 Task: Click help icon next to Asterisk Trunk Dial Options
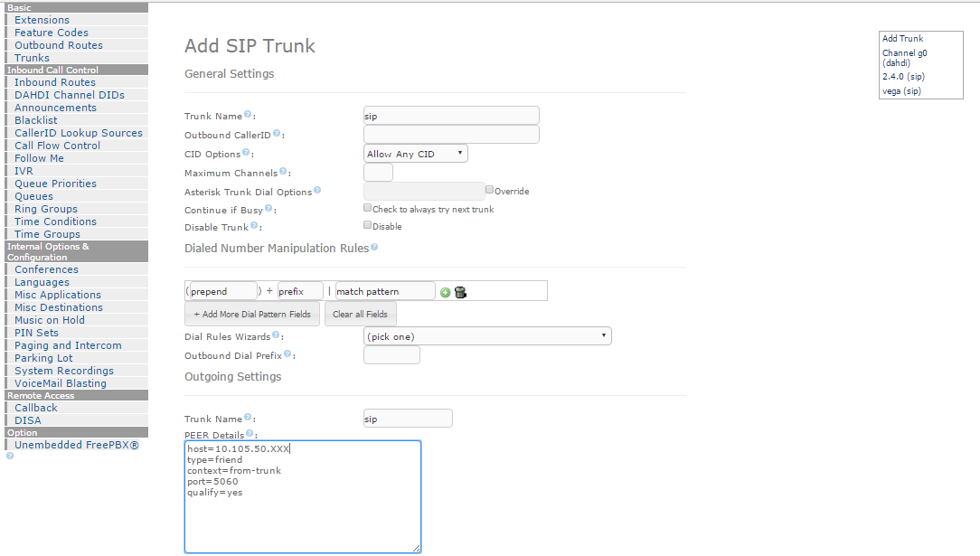317,190
